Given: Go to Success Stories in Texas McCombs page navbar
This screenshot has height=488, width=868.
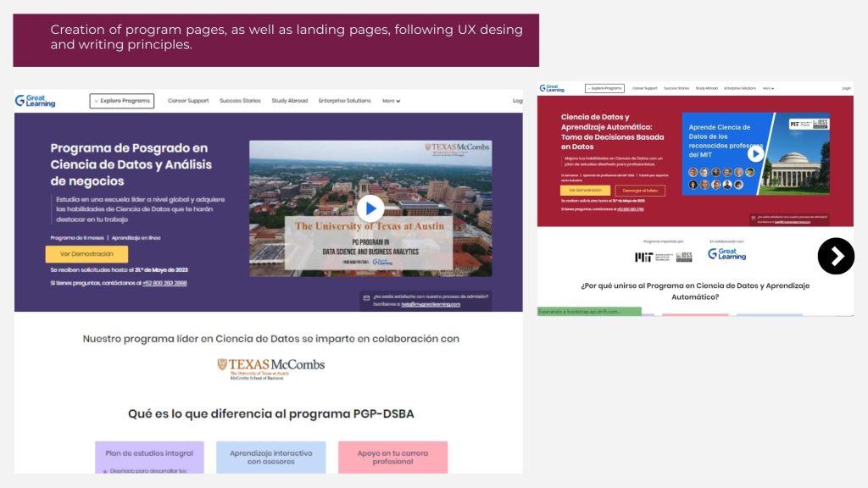Looking at the screenshot, I should point(240,101).
